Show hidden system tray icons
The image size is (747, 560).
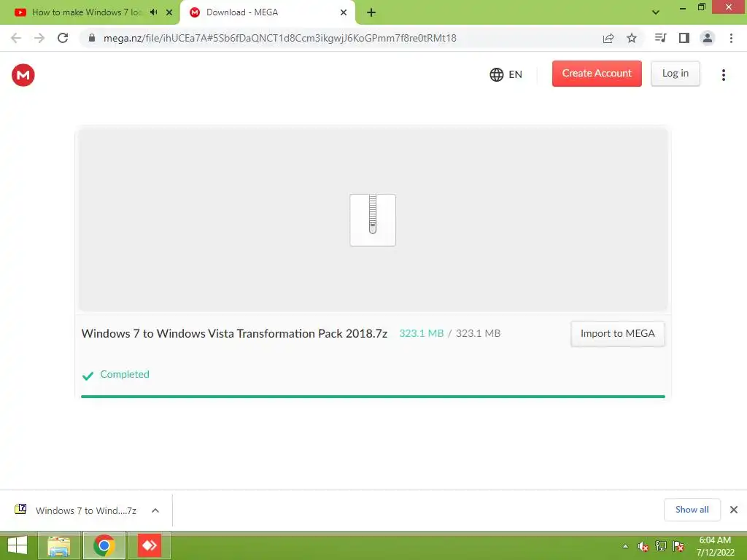[625, 546]
